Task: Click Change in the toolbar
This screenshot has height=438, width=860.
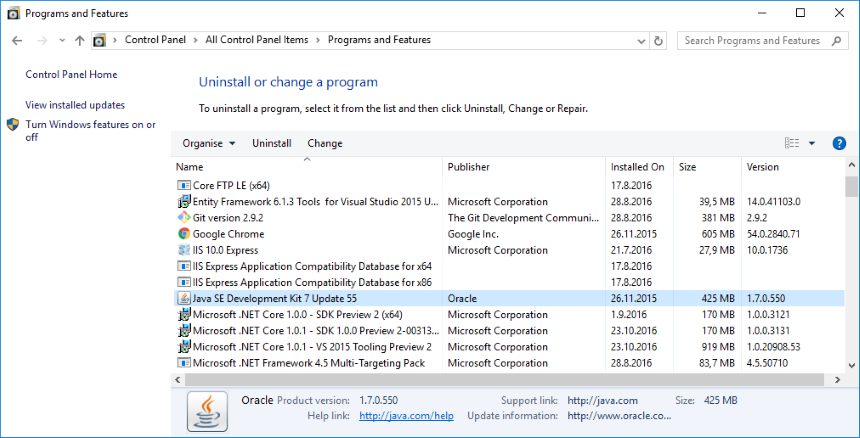Action: tap(325, 144)
